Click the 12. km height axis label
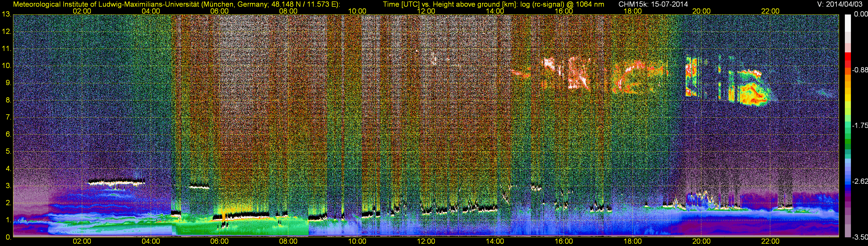The width and height of the screenshot is (868, 246). coord(6,32)
